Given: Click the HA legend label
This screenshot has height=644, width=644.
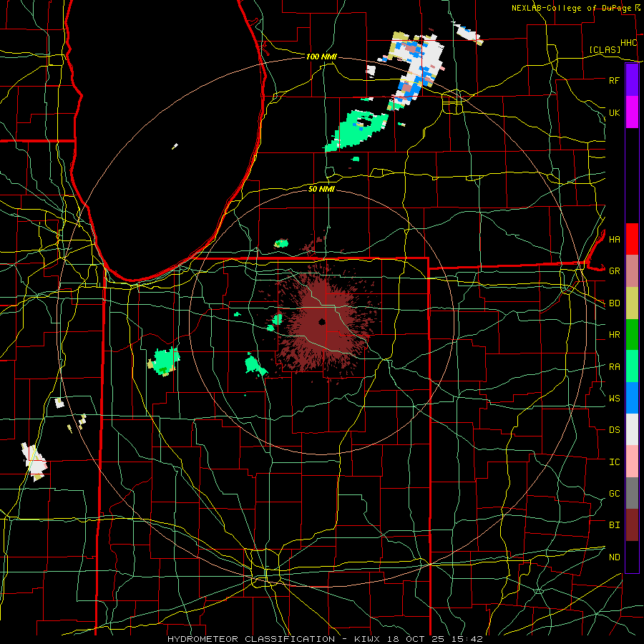Looking at the screenshot, I should [614, 239].
